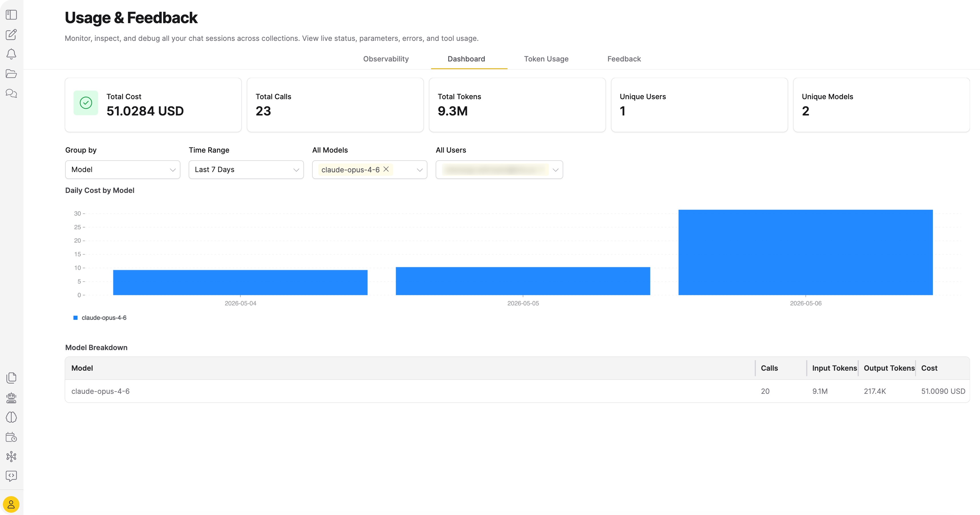Open the robot agents icon
Screen dimensions: 980x515
[11, 398]
